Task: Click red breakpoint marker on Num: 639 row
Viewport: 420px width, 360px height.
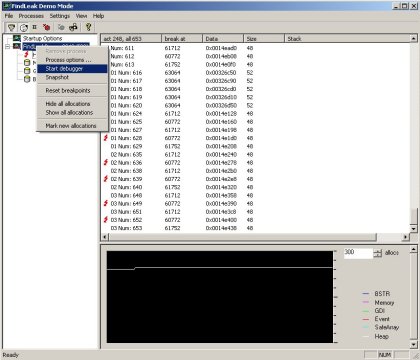Action: pyautogui.click(x=106, y=179)
